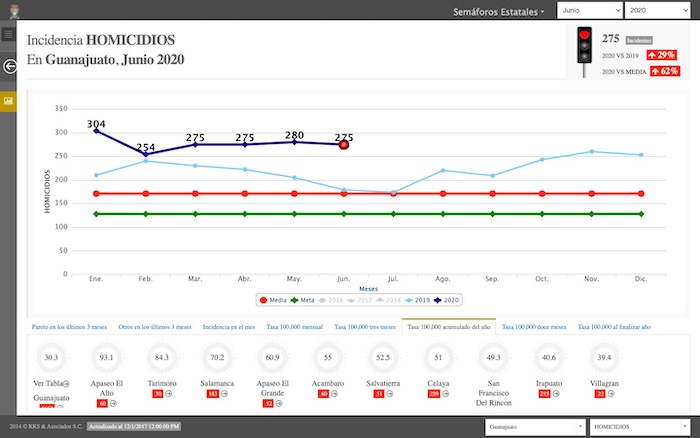Viewport: 700px width, 438px height.
Task: Open the HOMICIDIOS selector at bottom
Action: coord(636,427)
